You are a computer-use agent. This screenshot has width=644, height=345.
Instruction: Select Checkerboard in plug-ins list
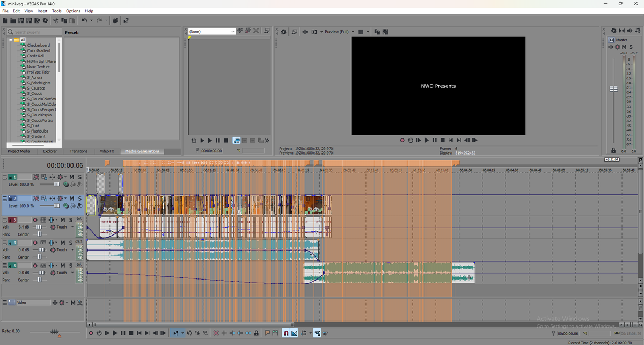pyautogui.click(x=39, y=45)
